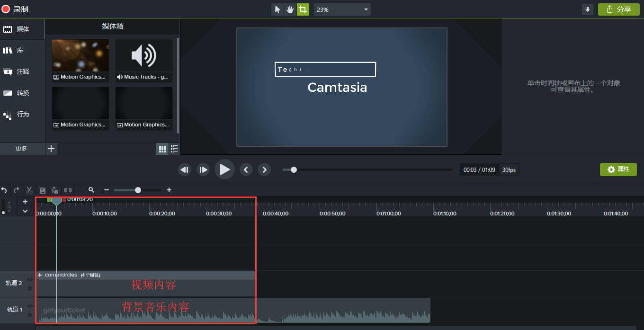
Task: Expand the cornercircles group clip
Action: point(40,275)
